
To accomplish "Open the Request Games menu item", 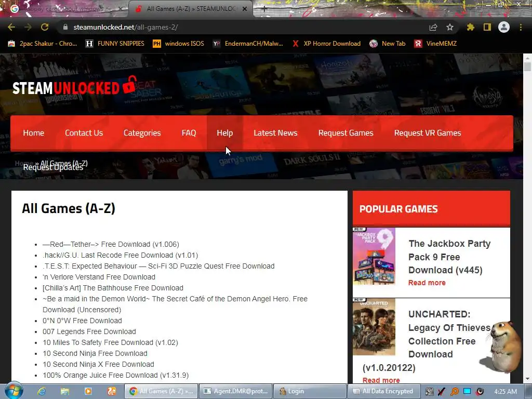I will (x=345, y=133).
